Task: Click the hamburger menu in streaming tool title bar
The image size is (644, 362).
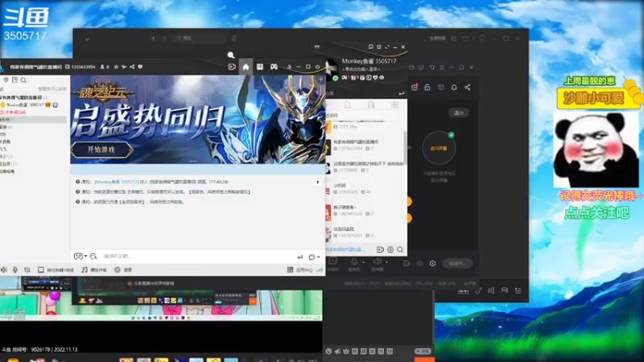Action: (442, 68)
